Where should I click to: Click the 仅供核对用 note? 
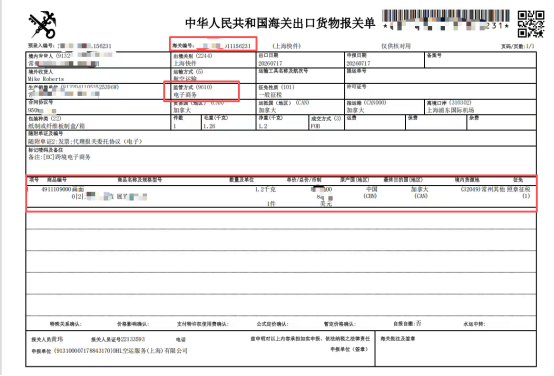point(396,46)
